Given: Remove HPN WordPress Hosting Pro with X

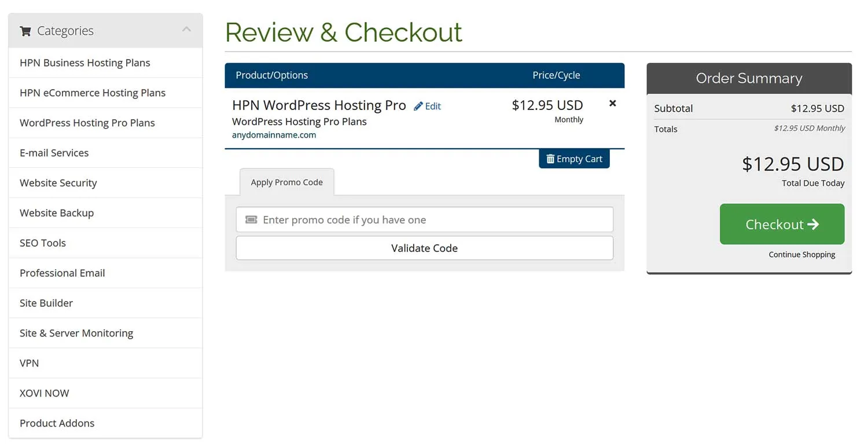Looking at the screenshot, I should [x=613, y=103].
